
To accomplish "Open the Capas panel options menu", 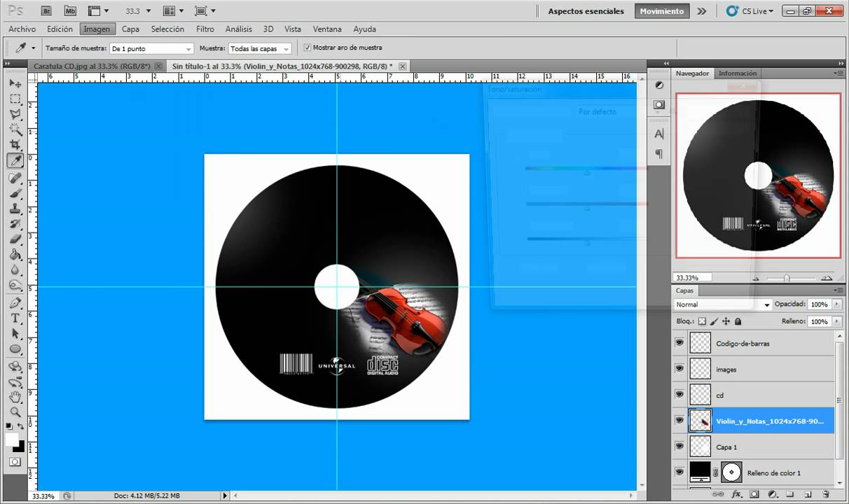I will (x=838, y=290).
